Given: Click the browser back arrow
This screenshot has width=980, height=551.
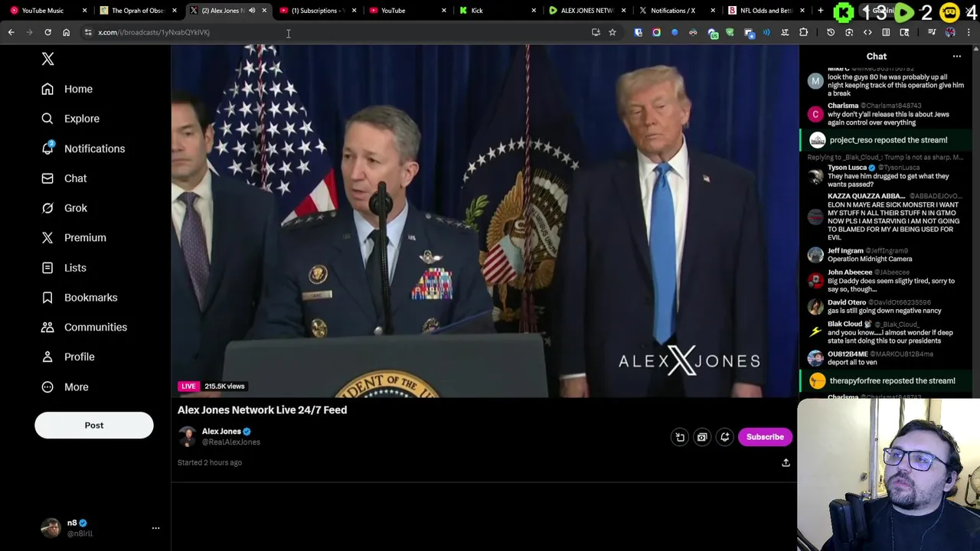Looking at the screenshot, I should pyautogui.click(x=11, y=32).
